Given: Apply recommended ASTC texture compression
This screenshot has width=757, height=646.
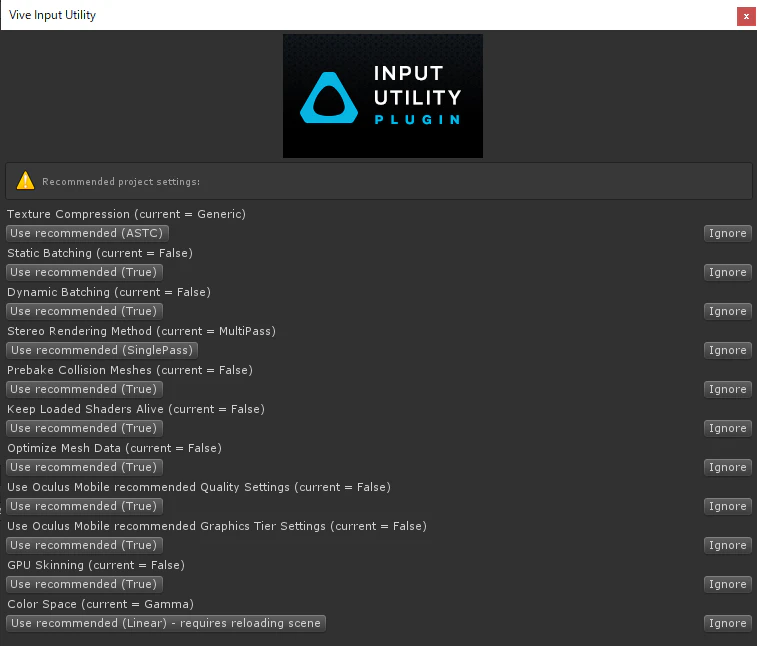Looking at the screenshot, I should (x=87, y=233).
